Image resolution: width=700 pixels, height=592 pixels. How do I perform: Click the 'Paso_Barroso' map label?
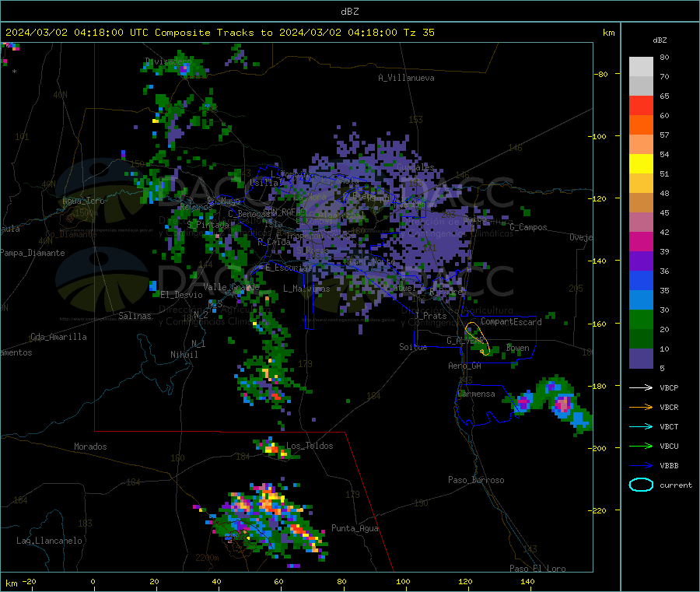476,480
